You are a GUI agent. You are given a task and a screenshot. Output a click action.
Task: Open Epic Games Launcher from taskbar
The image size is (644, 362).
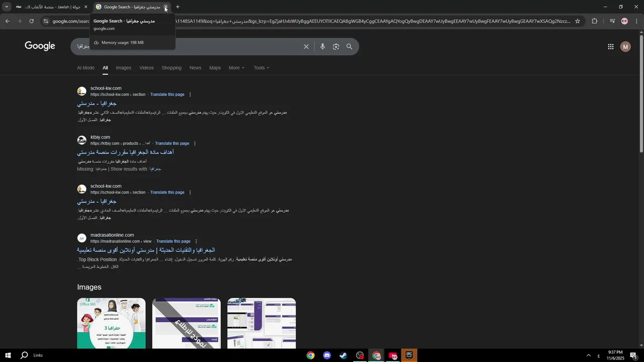tap(409, 355)
